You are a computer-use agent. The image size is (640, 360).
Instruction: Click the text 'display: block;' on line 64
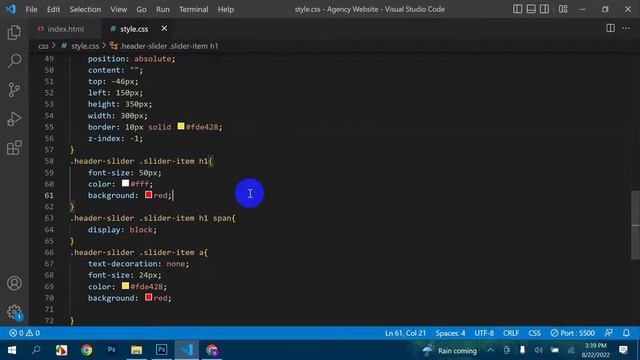(122, 230)
